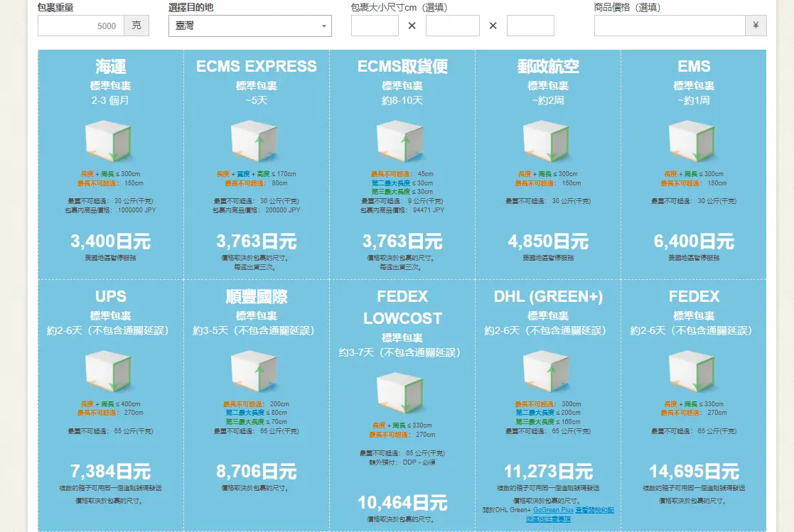Click the DHL (GREEN+) box icon
The width and height of the screenshot is (794, 532).
click(x=546, y=371)
